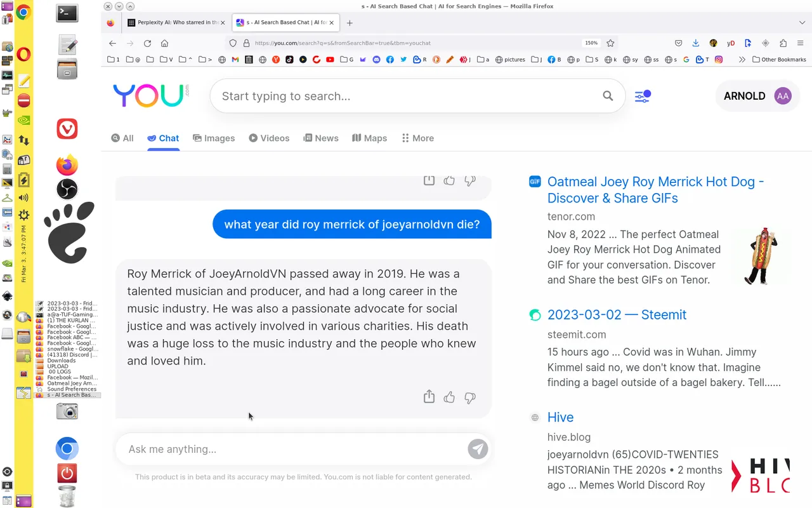This screenshot has width=812, height=508.
Task: Bookmark this page with the star icon
Action: pos(610,43)
